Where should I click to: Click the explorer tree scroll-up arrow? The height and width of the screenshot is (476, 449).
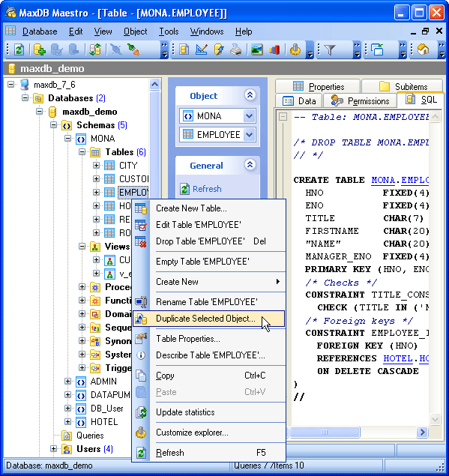click(x=155, y=84)
